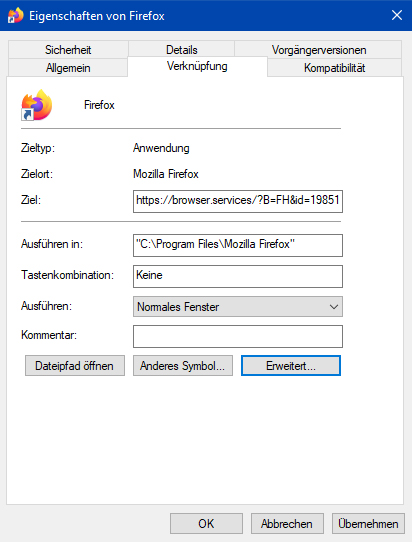Switch to the Sicherheit tab
This screenshot has height=542, width=412.
coord(68,50)
